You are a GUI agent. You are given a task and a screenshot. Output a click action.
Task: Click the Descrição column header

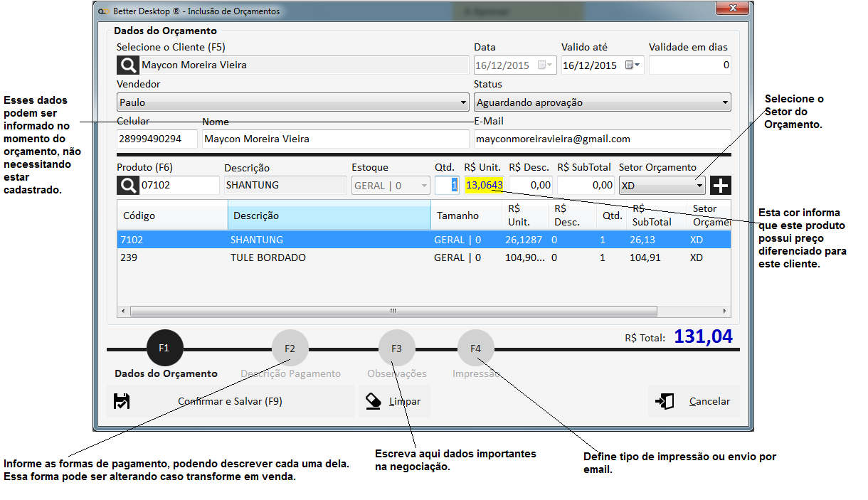(x=329, y=216)
